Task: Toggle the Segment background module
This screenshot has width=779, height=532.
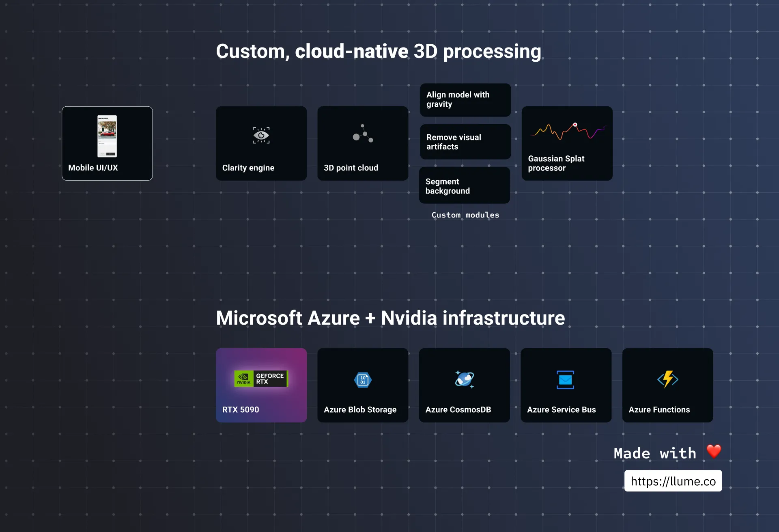Action: (464, 185)
